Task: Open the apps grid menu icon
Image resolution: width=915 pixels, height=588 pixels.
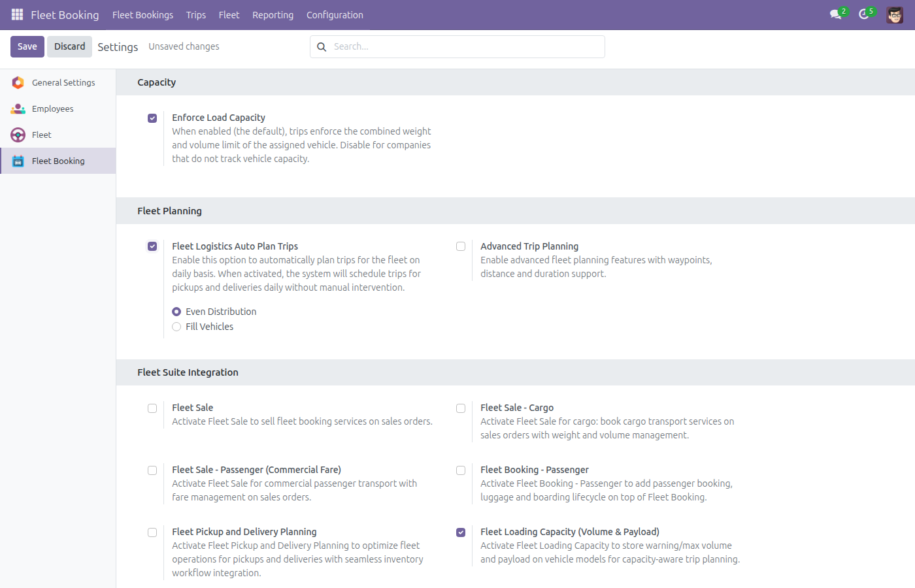Action: coord(18,14)
